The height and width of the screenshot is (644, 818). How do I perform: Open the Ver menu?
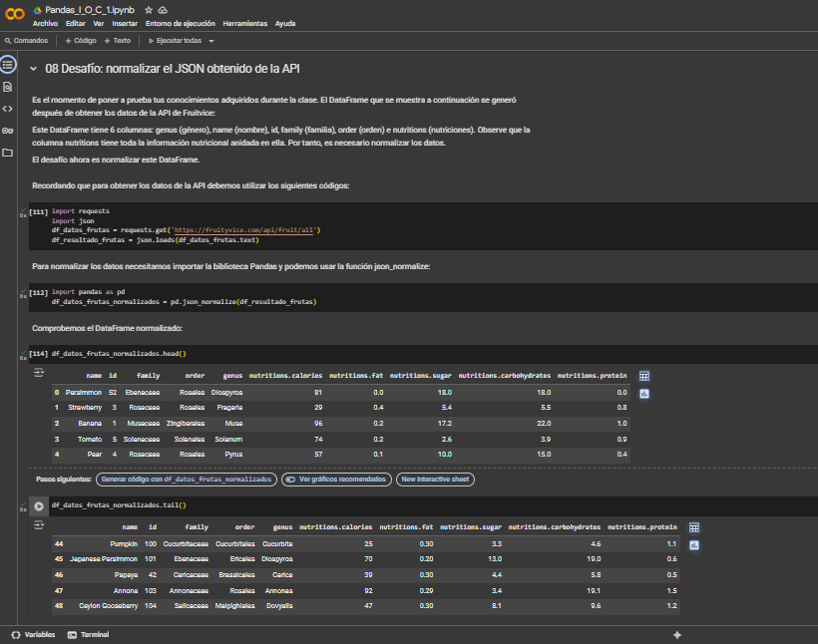tap(99, 24)
